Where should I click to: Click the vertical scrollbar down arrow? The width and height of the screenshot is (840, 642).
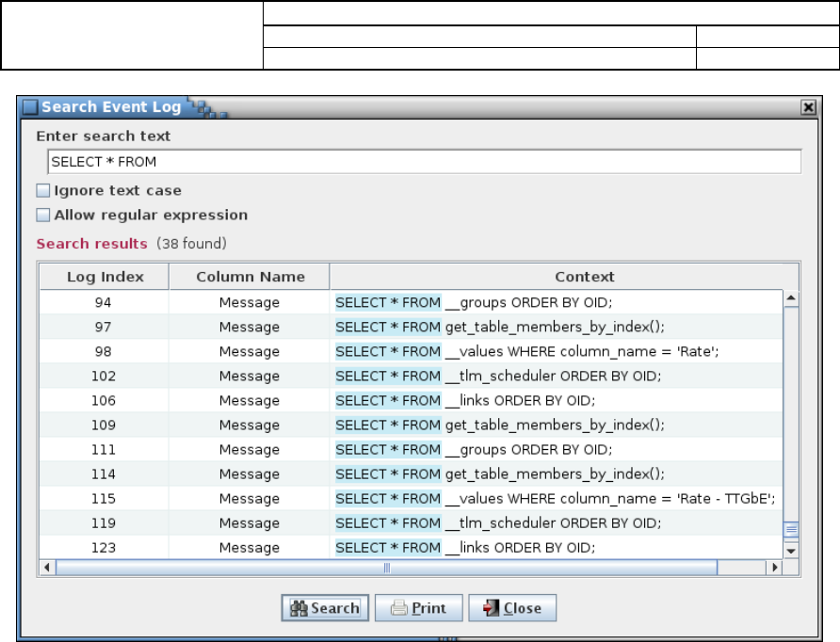pyautogui.click(x=791, y=551)
